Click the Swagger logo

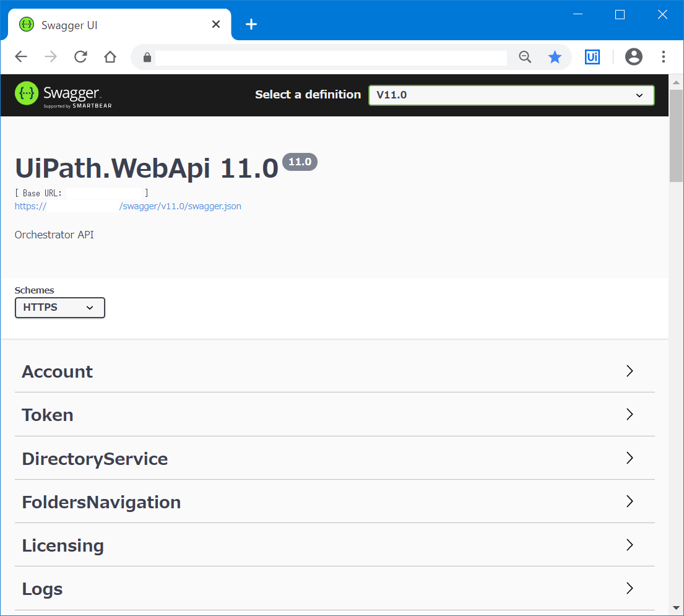click(x=63, y=95)
